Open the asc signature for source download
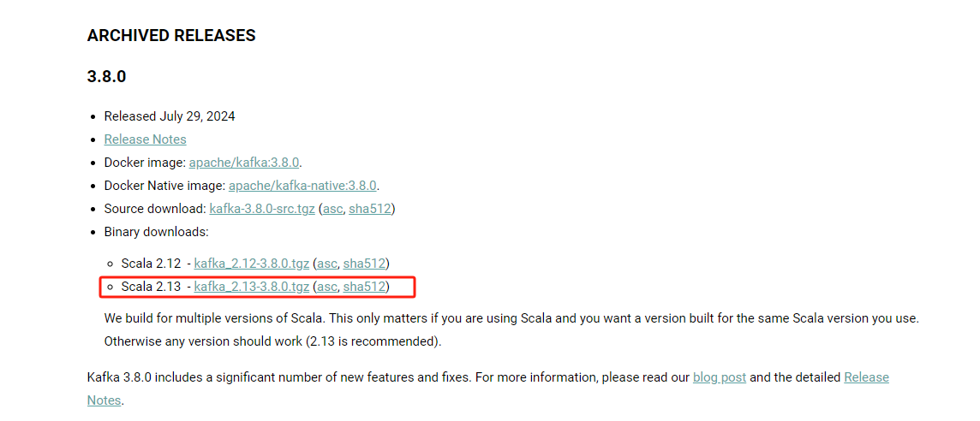This screenshot has width=980, height=421. [x=332, y=209]
